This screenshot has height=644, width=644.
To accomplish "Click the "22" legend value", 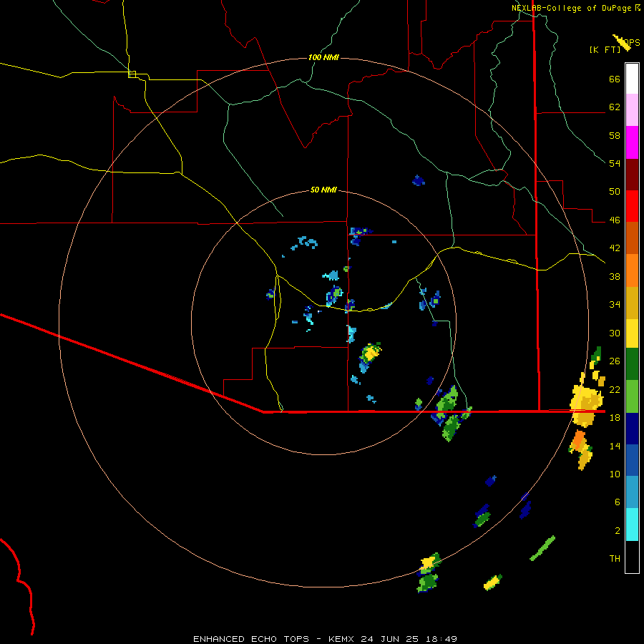I will (615, 389).
